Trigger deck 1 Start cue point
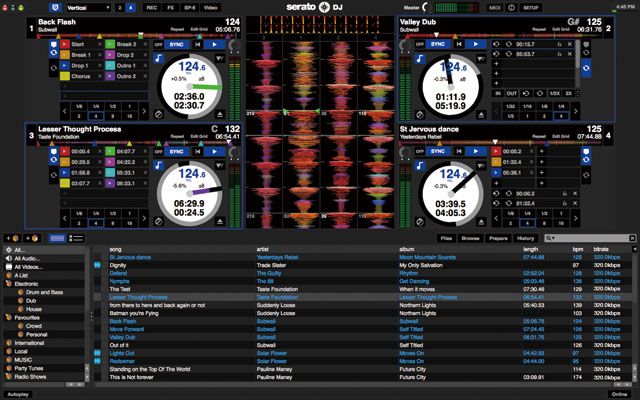640x400 pixels. tap(65, 44)
